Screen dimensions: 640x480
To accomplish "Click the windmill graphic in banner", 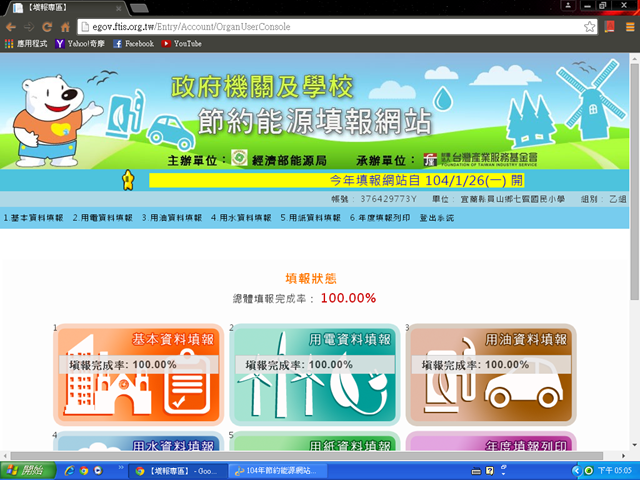I will pos(591,100).
